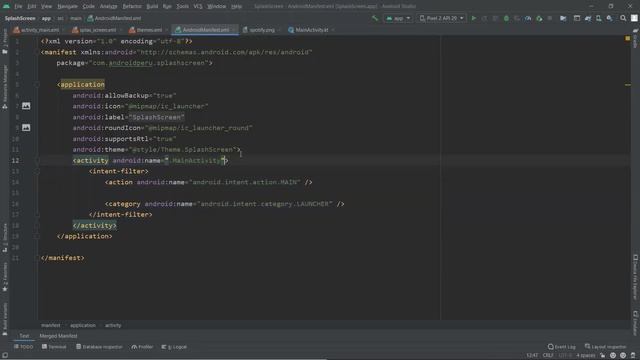This screenshot has height=360, width=640.
Task: Open the Database Inspector tool window
Action: coord(99,347)
